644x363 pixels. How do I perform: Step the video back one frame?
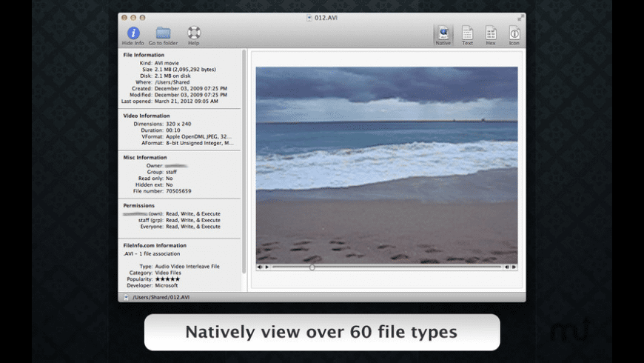click(x=507, y=267)
